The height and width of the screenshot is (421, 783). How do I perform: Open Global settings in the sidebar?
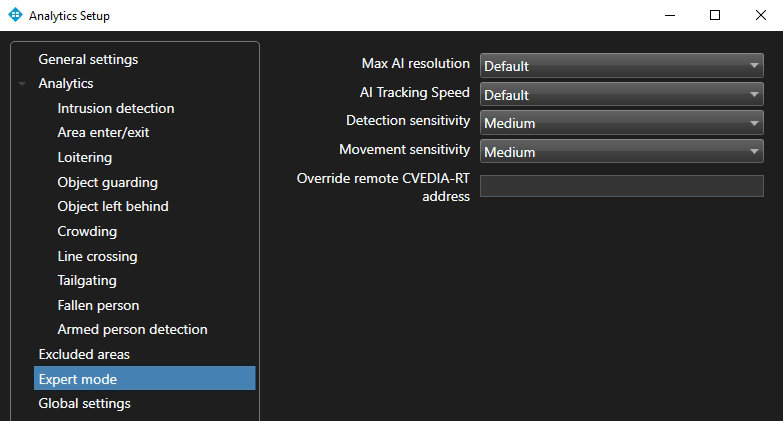(84, 403)
